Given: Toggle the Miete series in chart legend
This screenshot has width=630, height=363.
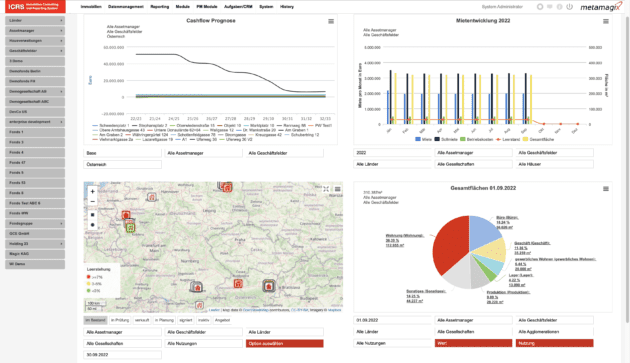Looking at the screenshot, I should pos(423,139).
